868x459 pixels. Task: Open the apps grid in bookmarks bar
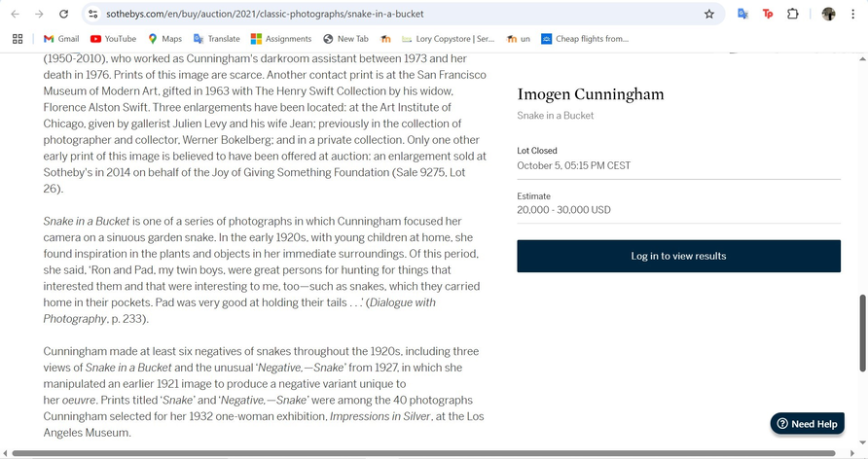18,39
